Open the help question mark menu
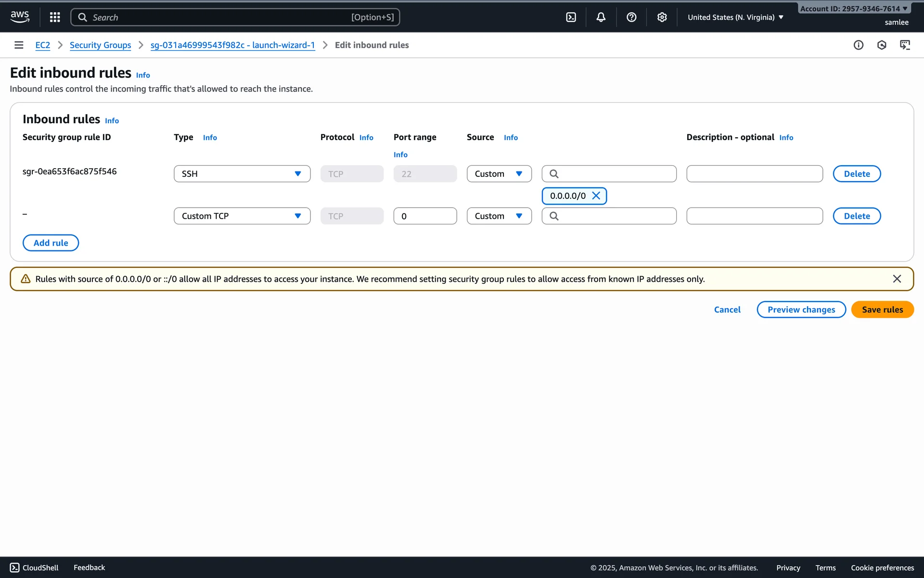 pyautogui.click(x=631, y=17)
